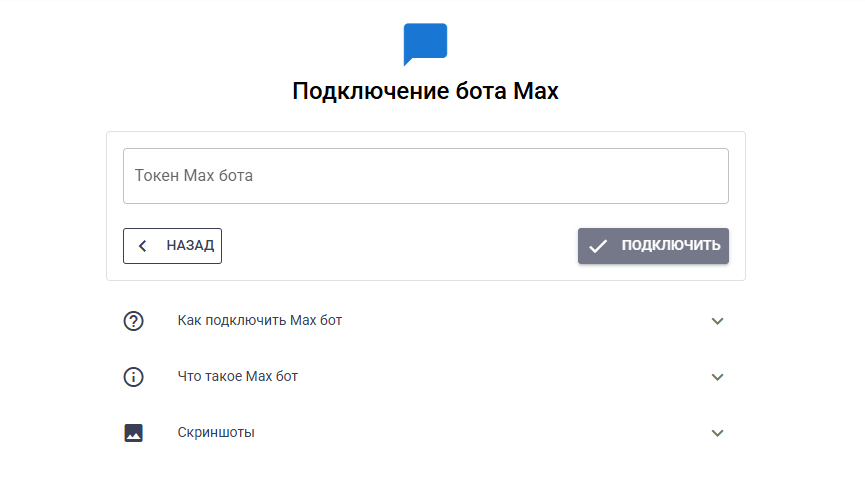This screenshot has height=502, width=865.
Task: Expand chevron for Скриншоты
Action: pos(717,433)
